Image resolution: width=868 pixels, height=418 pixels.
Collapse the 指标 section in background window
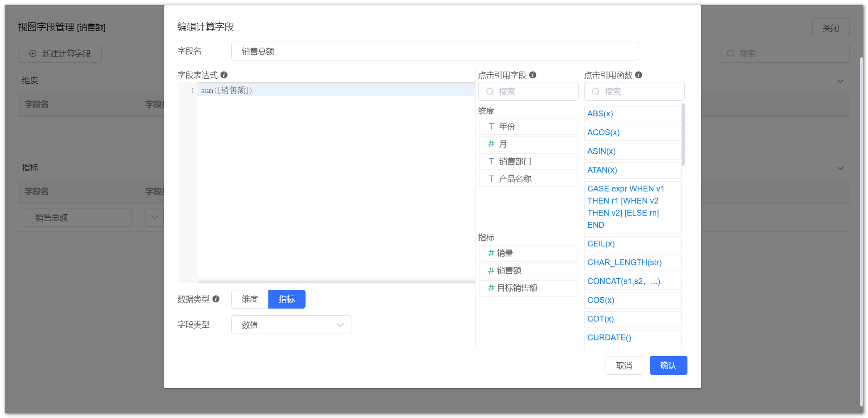[840, 168]
